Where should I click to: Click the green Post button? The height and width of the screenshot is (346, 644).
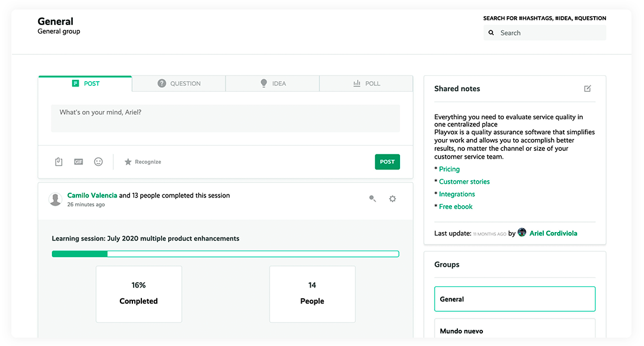388,162
